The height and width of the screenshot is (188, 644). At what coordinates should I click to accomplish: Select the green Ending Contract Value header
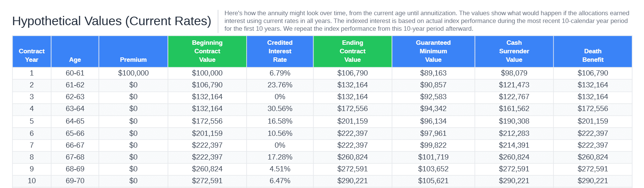tap(353, 51)
